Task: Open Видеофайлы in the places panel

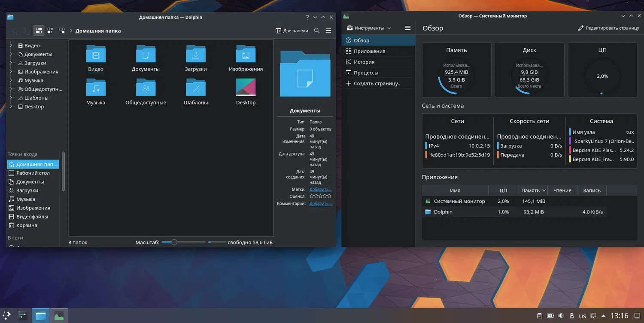Action: pyautogui.click(x=33, y=216)
